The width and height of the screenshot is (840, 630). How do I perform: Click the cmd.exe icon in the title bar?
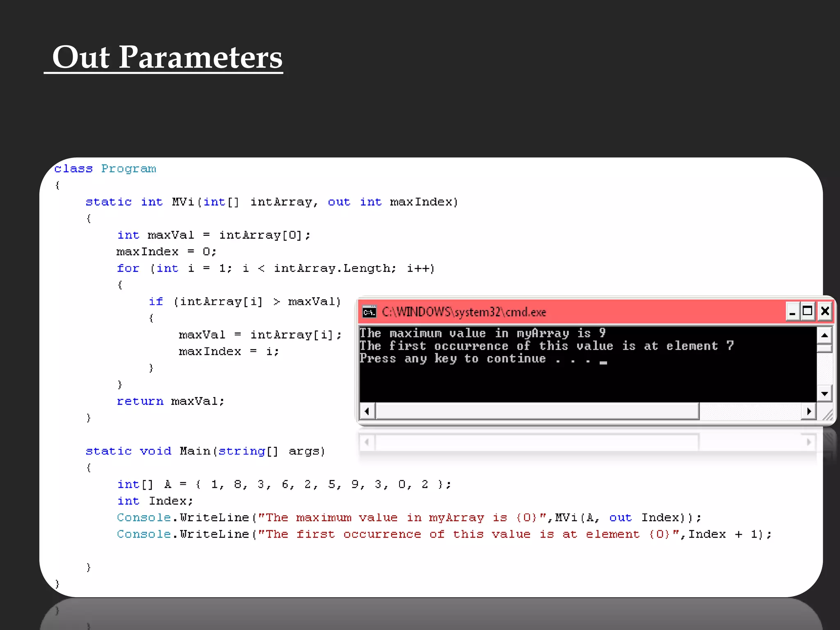coord(369,312)
